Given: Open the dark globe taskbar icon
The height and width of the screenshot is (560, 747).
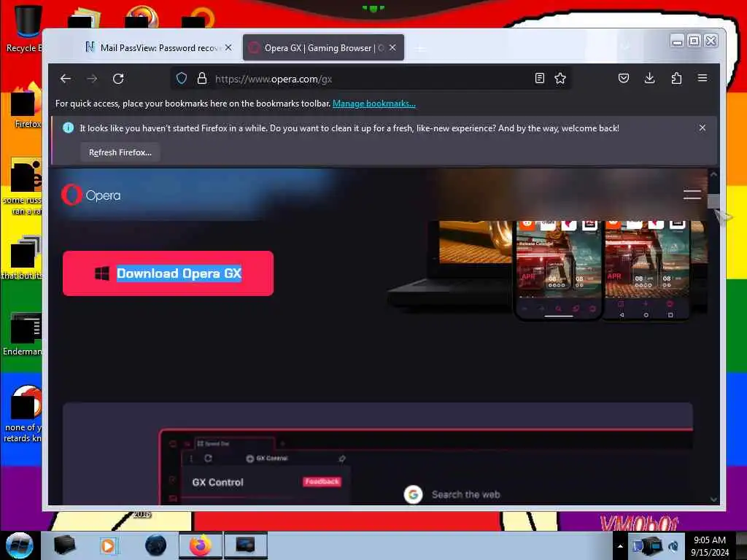Looking at the screenshot, I should 156,545.
